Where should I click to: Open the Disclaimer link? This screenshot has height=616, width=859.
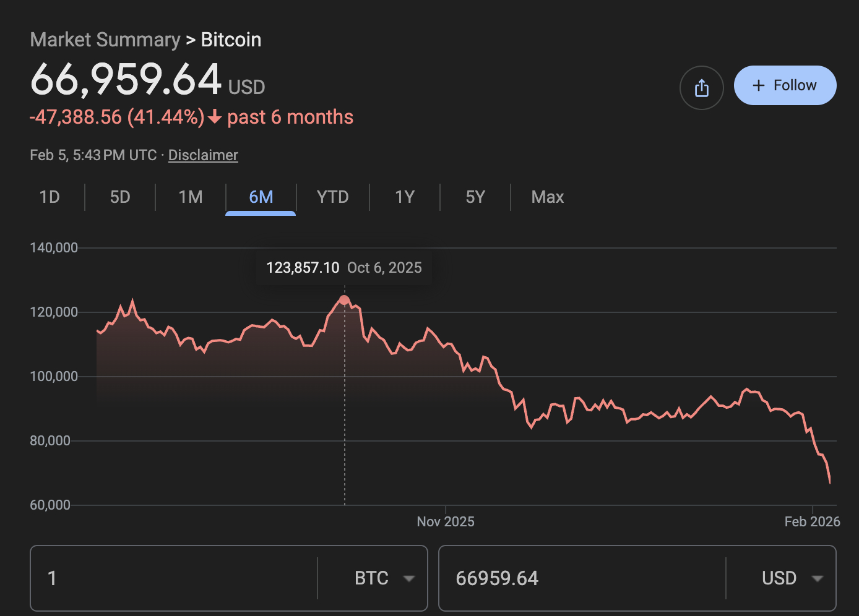click(203, 155)
